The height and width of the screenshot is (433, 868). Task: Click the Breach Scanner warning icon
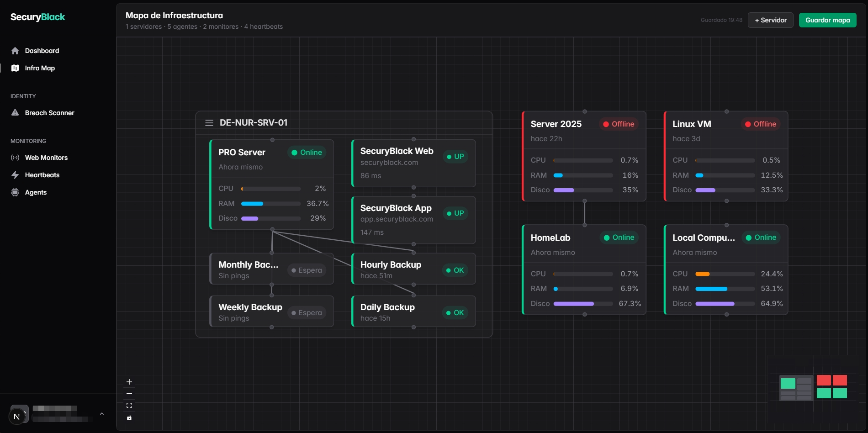click(15, 113)
